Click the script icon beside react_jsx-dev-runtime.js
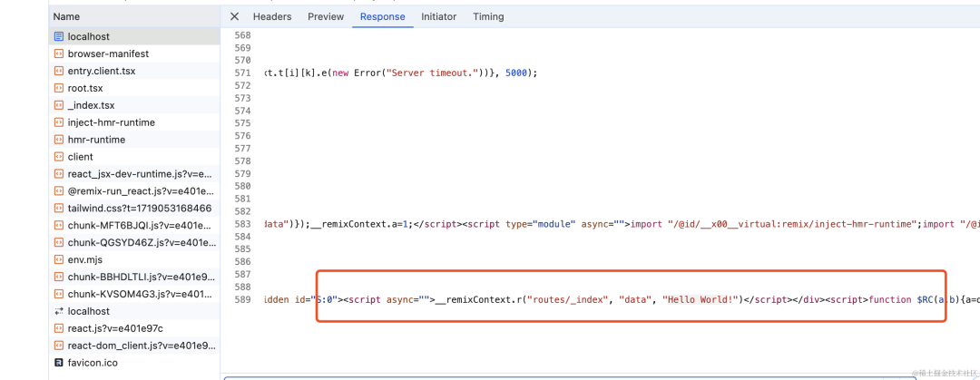Screen dimensions: 980x380 click(x=59, y=174)
